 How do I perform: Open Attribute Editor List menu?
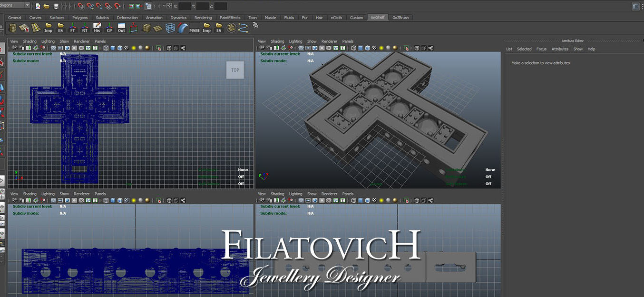pyautogui.click(x=509, y=49)
